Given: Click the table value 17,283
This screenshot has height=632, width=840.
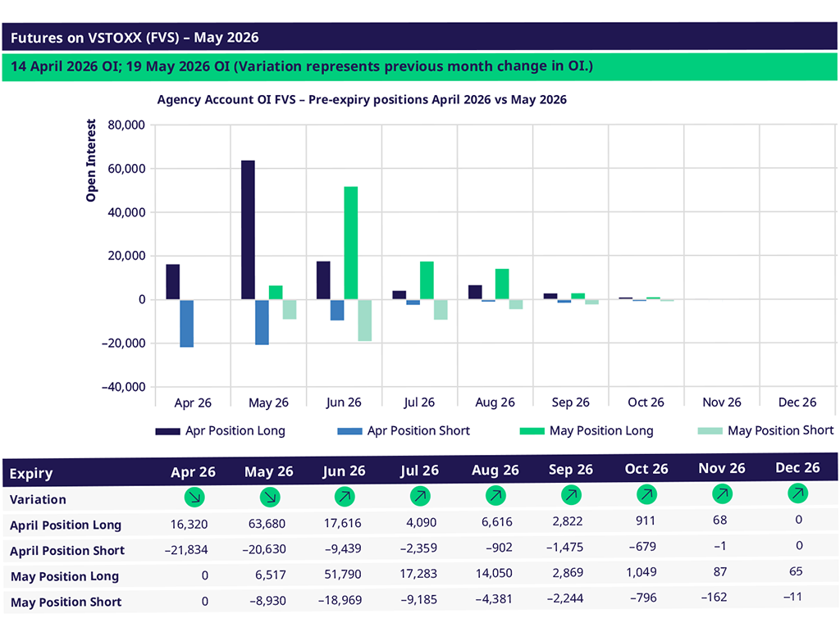Looking at the screenshot, I should (x=418, y=574).
